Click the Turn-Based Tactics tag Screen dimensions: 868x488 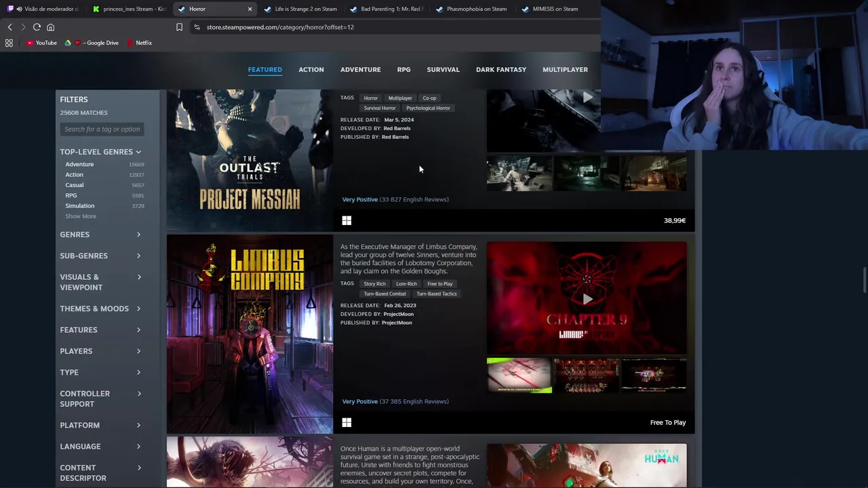(x=436, y=293)
